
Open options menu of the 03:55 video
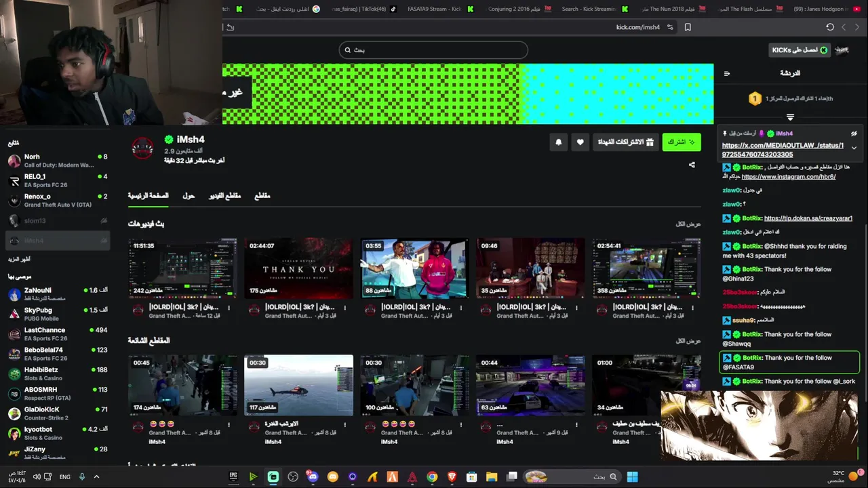(x=460, y=308)
